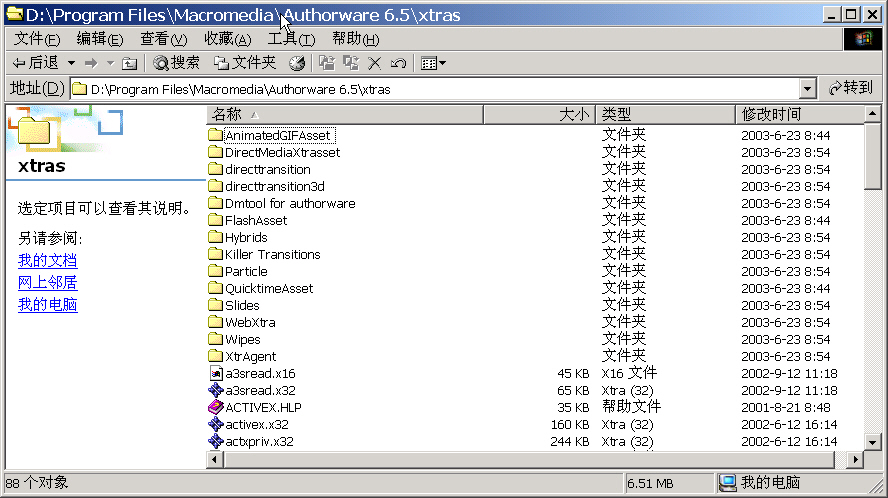Select the AnimatedGIFAsset folder icon
The height and width of the screenshot is (498, 888).
coord(215,135)
